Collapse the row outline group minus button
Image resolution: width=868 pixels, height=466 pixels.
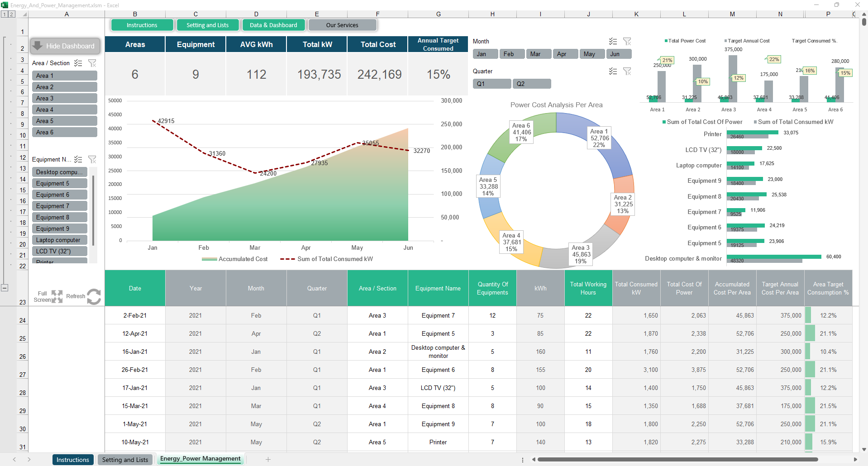pyautogui.click(x=5, y=288)
